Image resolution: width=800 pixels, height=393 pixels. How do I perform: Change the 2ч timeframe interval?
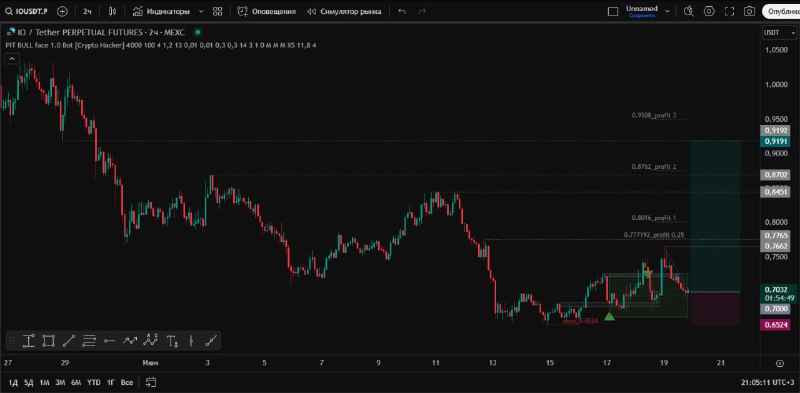pos(87,11)
